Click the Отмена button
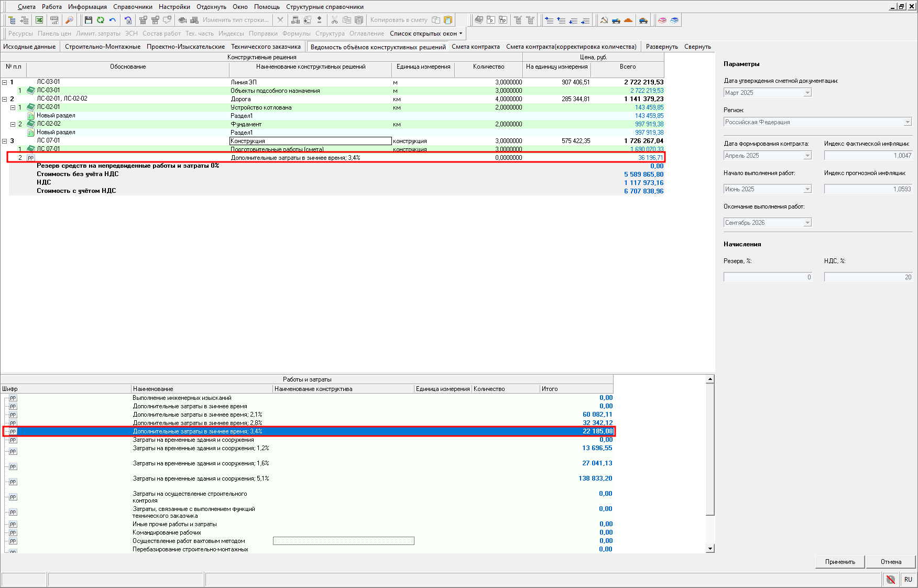 click(x=891, y=562)
